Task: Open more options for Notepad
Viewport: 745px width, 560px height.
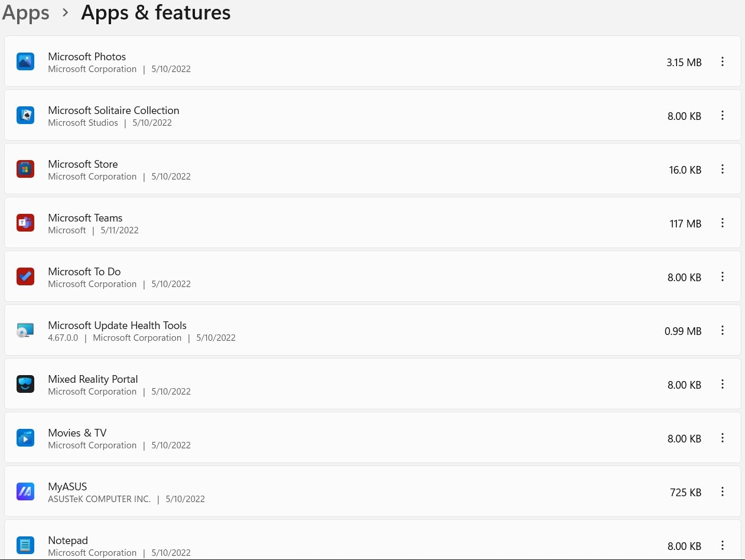Action: pos(722,545)
